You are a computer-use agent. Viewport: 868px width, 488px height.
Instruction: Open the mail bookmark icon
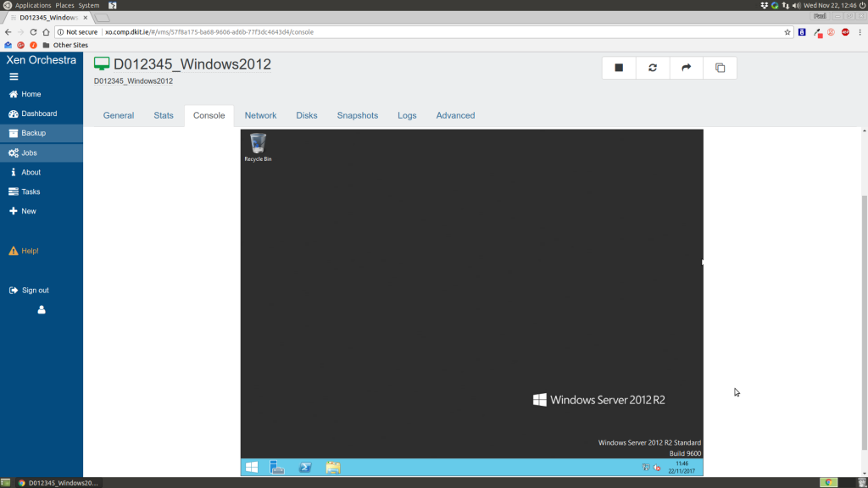8,45
